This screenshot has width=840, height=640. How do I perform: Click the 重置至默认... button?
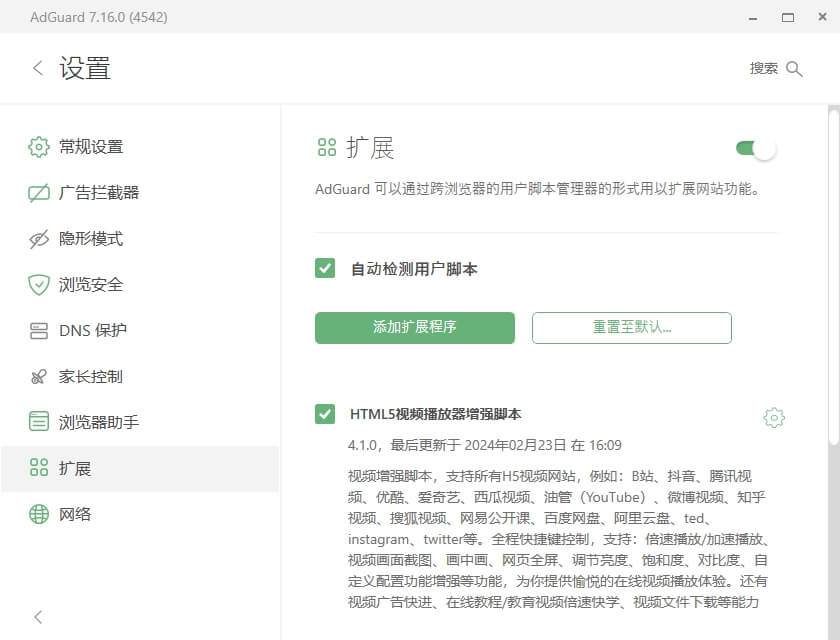point(632,328)
